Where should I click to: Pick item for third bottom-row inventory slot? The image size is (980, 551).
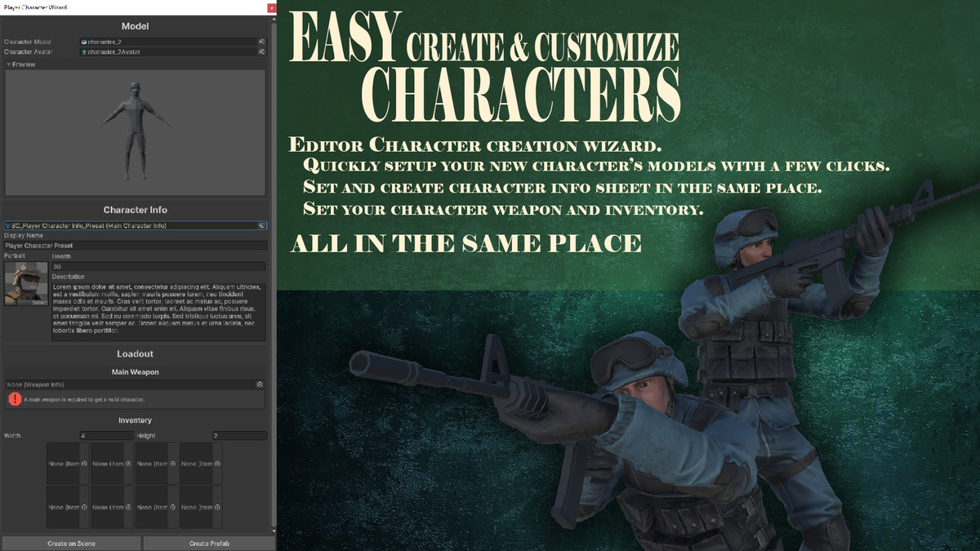(x=172, y=507)
